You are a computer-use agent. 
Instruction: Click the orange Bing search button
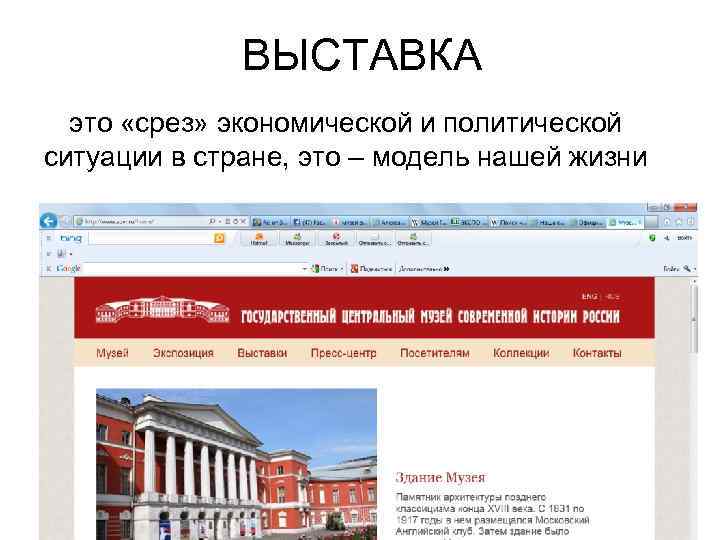click(219, 238)
